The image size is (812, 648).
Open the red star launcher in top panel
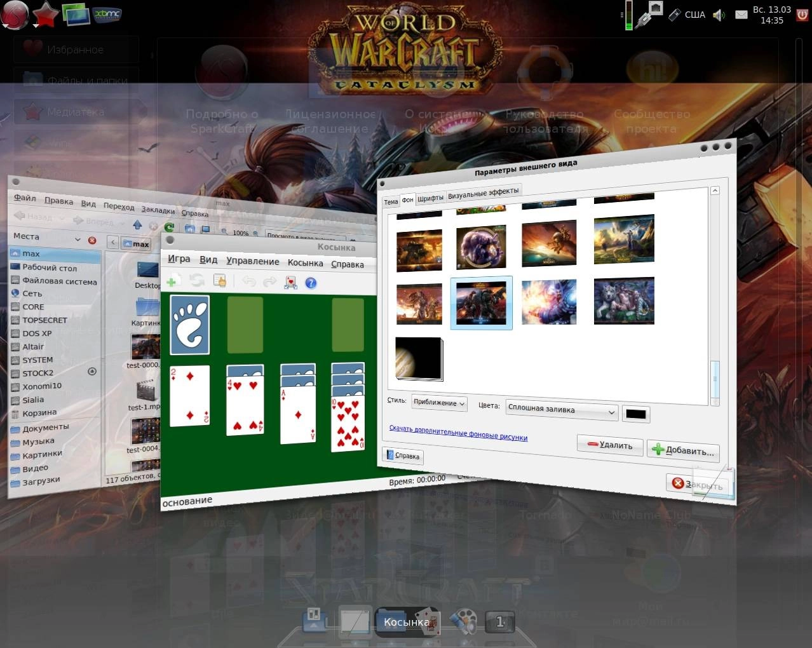[x=45, y=14]
